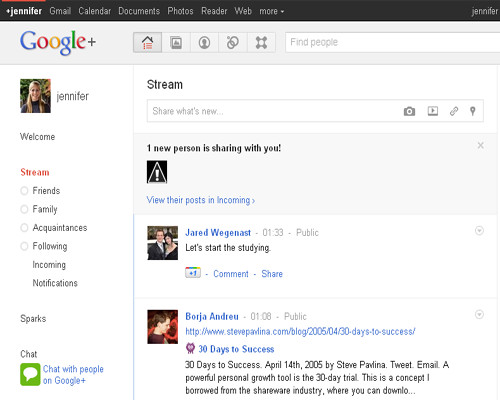Open the Welcome sidebar link
Image resolution: width=500 pixels, height=400 pixels.
tap(37, 137)
